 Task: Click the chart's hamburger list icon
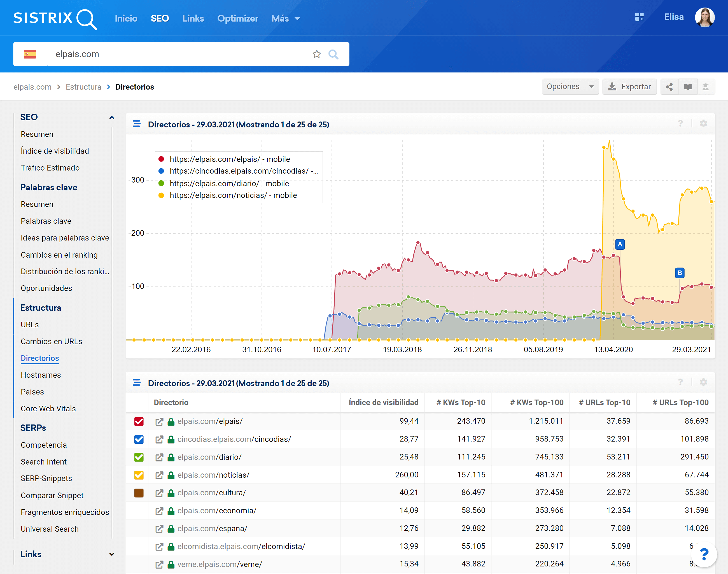pos(136,124)
